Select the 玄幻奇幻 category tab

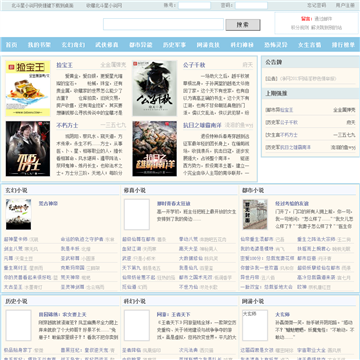[73, 45]
